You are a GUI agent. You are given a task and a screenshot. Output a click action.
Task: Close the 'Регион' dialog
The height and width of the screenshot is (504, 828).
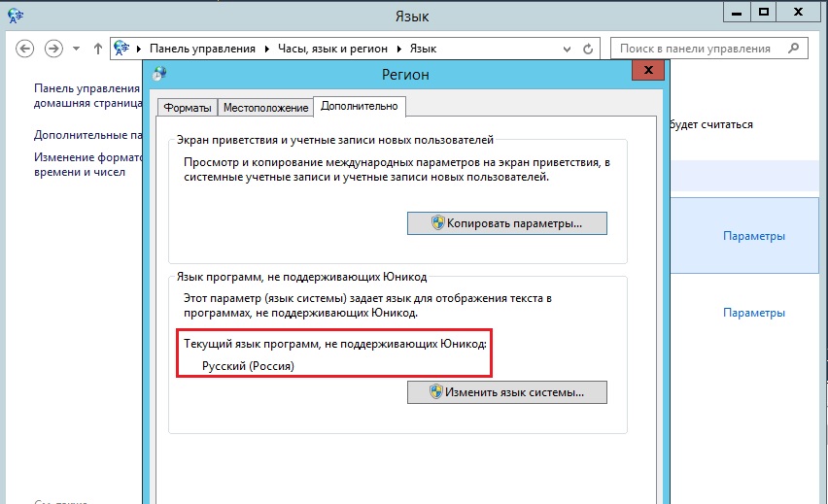coord(648,70)
